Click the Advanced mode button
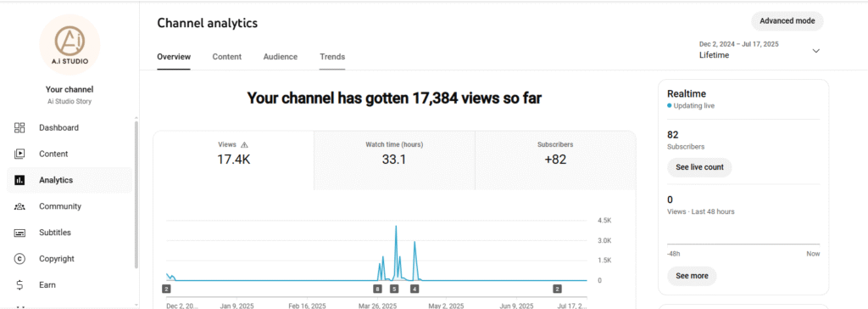Screen dimensions: 868x309 [787, 21]
